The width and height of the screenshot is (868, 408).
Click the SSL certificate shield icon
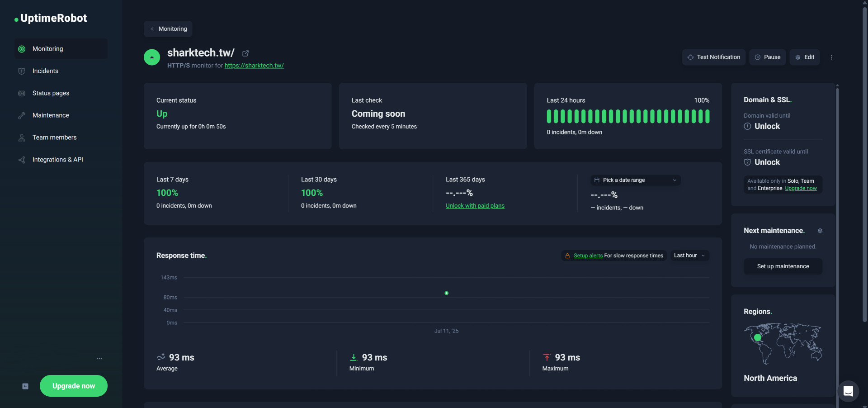tap(747, 162)
